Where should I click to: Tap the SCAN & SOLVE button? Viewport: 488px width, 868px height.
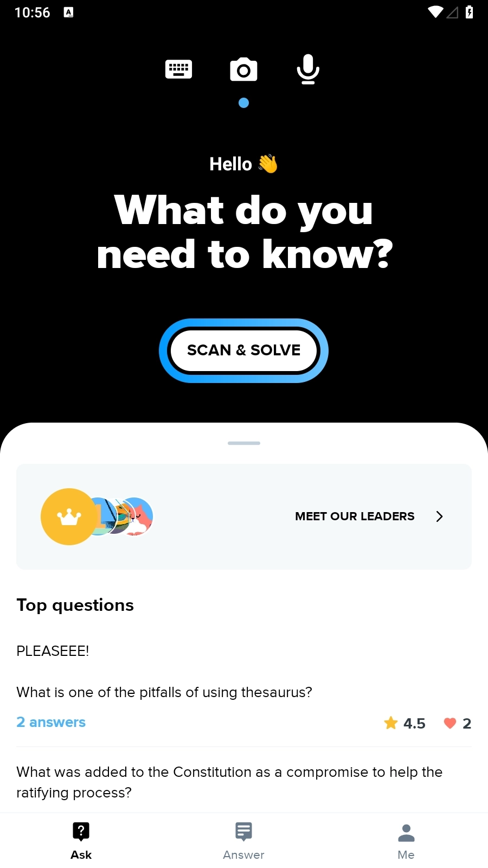click(x=243, y=350)
